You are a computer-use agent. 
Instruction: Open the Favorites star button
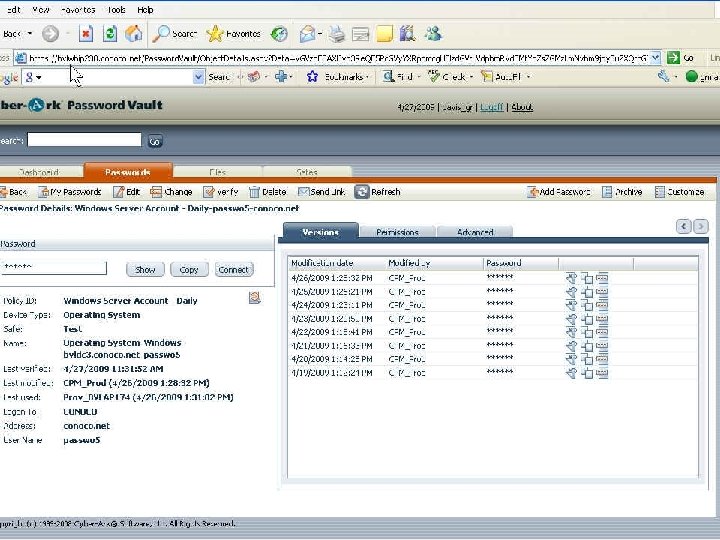pyautogui.click(x=233, y=34)
